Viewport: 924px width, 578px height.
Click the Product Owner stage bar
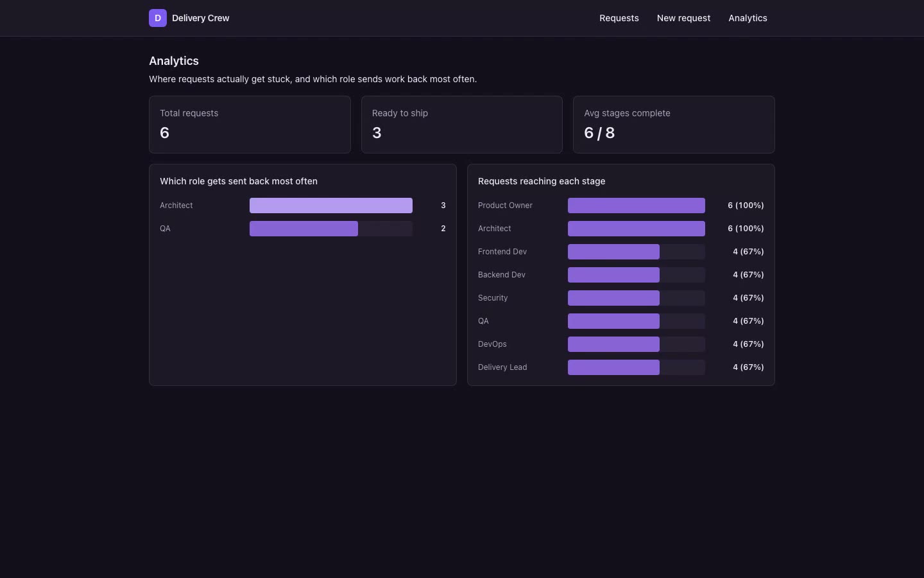click(637, 206)
